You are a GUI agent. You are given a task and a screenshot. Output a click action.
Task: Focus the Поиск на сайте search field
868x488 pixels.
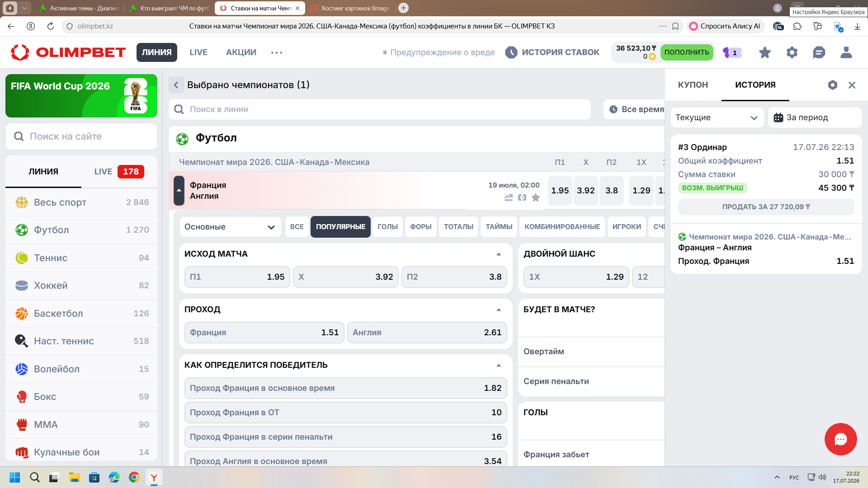[x=81, y=136]
